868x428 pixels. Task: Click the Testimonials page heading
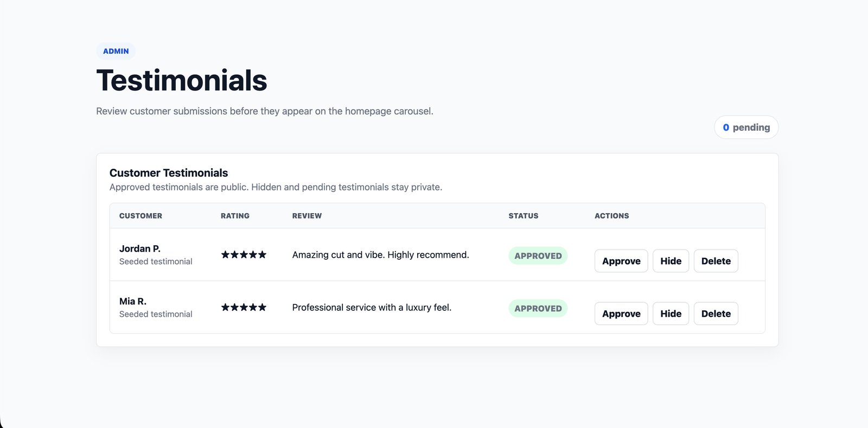pyautogui.click(x=182, y=80)
